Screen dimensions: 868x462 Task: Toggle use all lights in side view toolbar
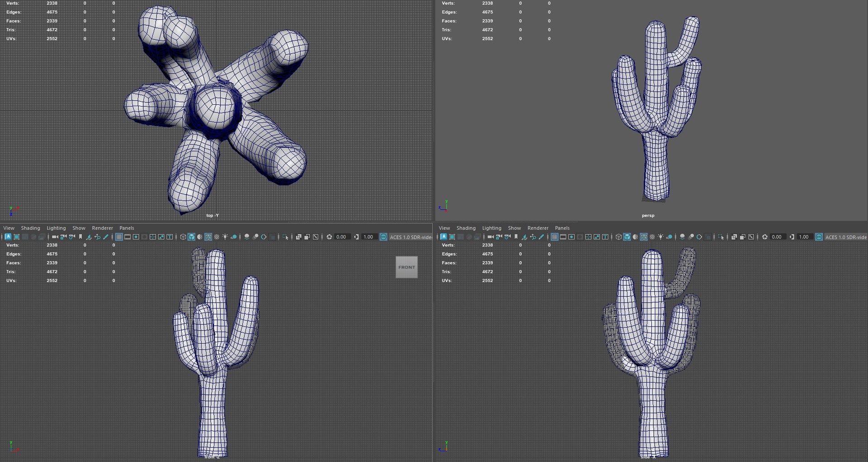coord(661,237)
